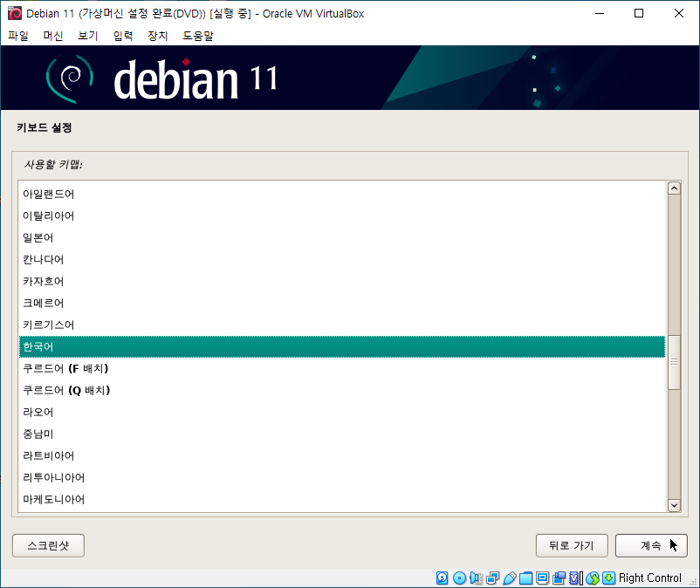Open the 도움말 menu
The image size is (700, 588).
pyautogui.click(x=198, y=36)
